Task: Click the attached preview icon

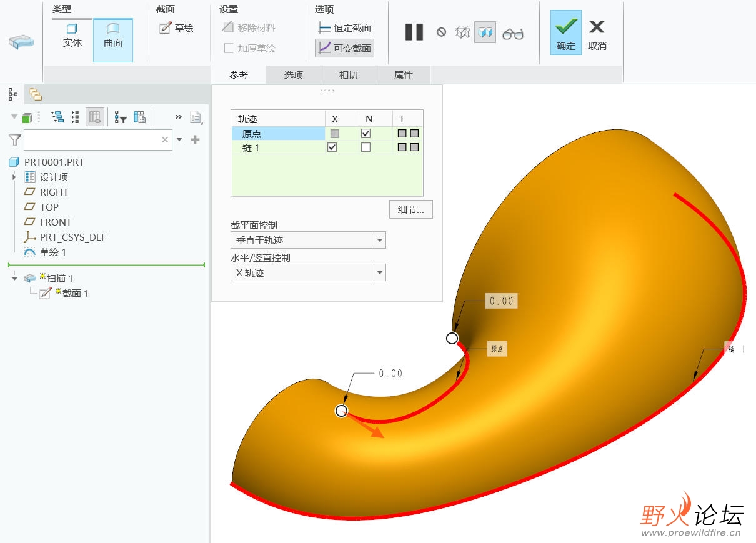Action: tap(485, 32)
